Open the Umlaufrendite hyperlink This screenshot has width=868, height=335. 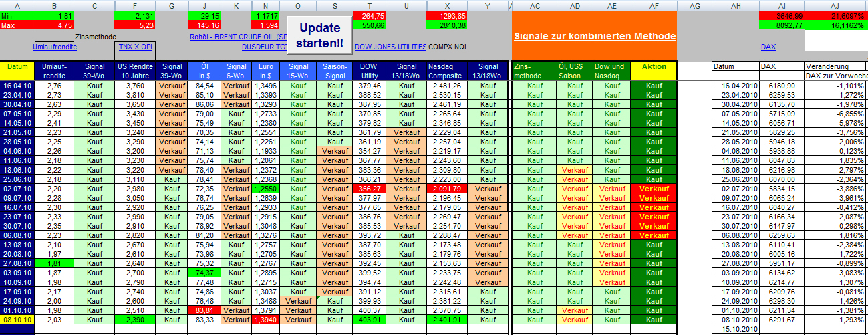(54, 47)
